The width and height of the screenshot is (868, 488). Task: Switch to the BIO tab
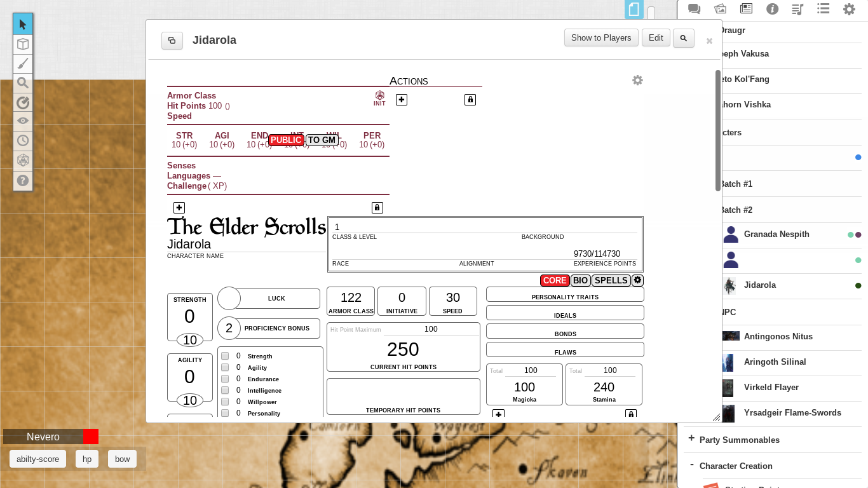tap(580, 280)
